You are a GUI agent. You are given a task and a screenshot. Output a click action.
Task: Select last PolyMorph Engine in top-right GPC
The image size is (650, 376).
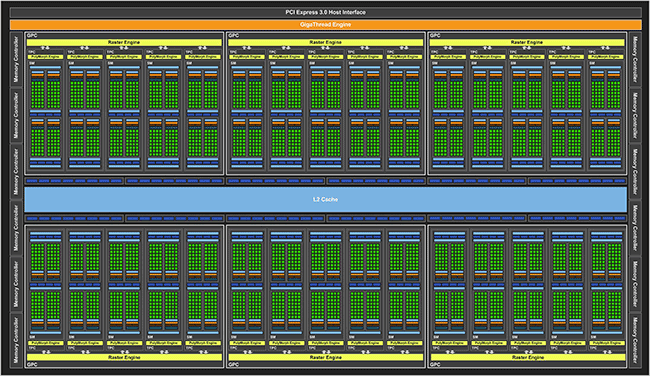pos(606,57)
